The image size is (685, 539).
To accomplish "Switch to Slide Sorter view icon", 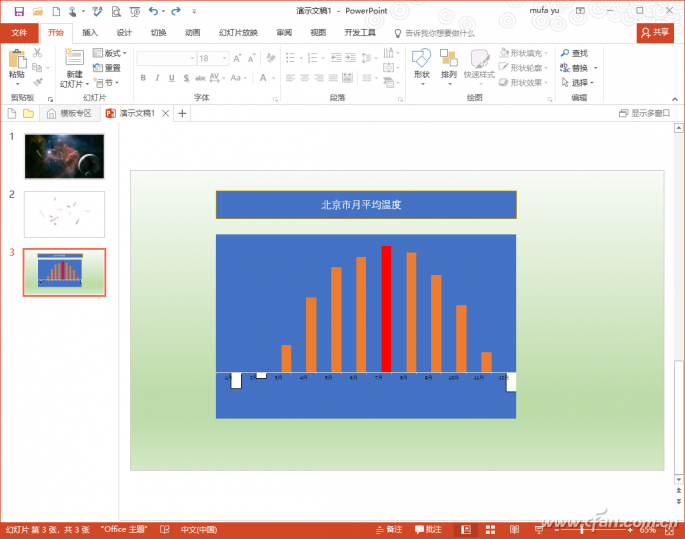I will click(490, 530).
